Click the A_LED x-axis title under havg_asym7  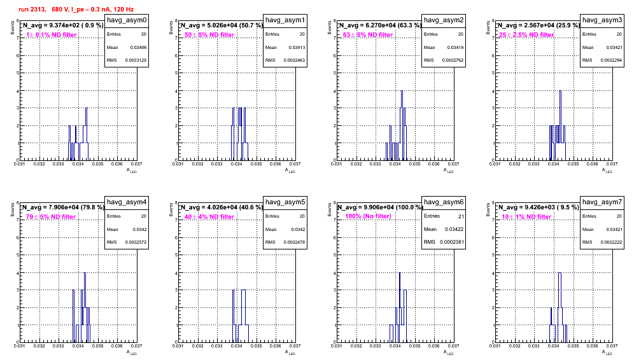point(607,353)
